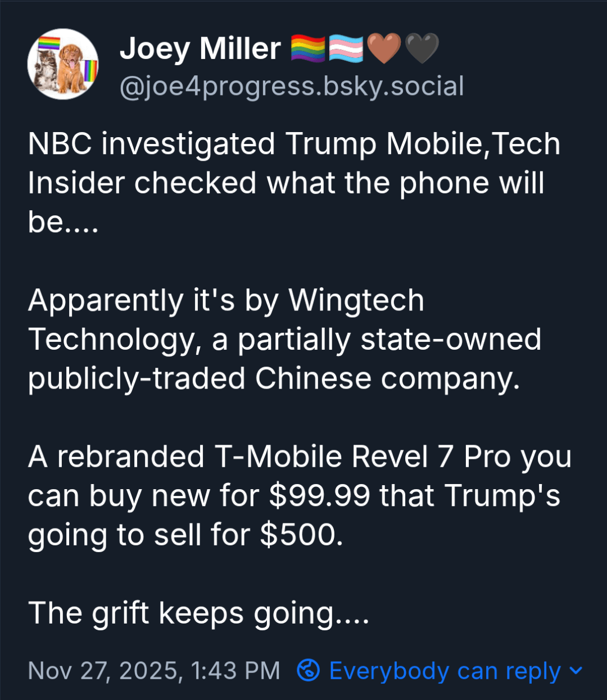The width and height of the screenshot is (607, 700).
Task: Click the Joey Miller display name
Action: coord(200,48)
